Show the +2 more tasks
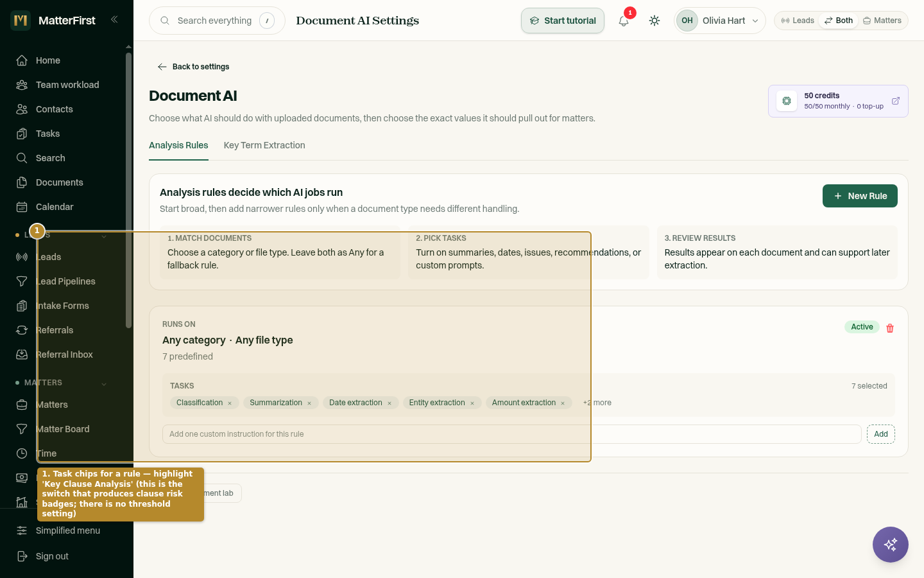This screenshot has width=924, height=578. (x=597, y=403)
